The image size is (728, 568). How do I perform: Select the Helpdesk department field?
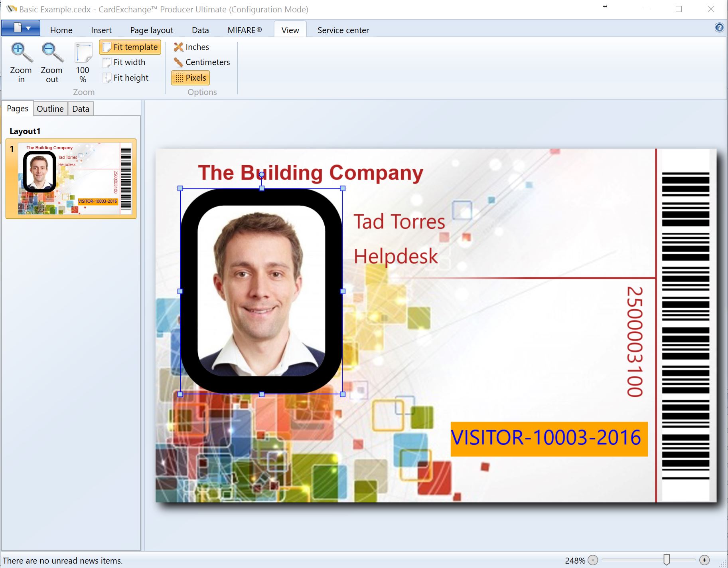click(396, 256)
